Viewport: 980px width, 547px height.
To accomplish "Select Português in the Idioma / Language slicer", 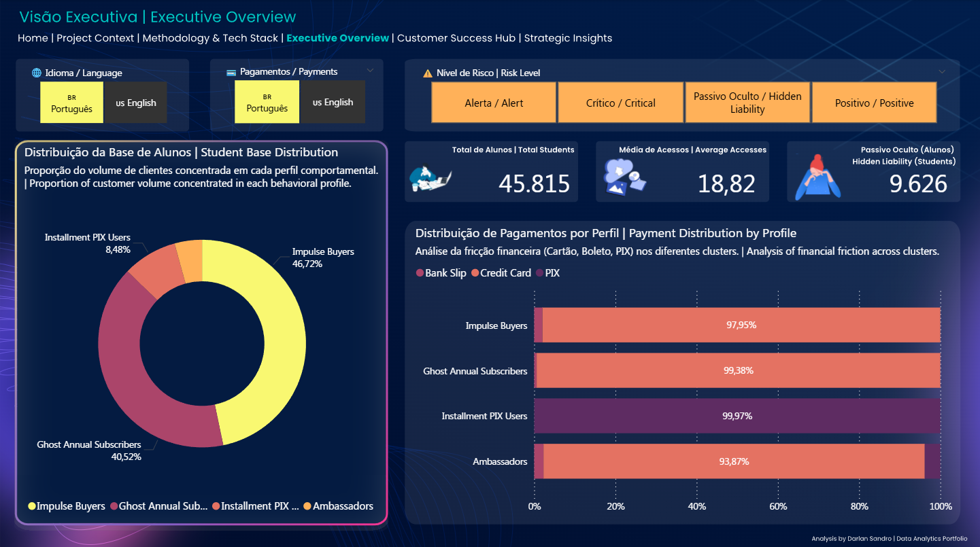I will coord(71,103).
